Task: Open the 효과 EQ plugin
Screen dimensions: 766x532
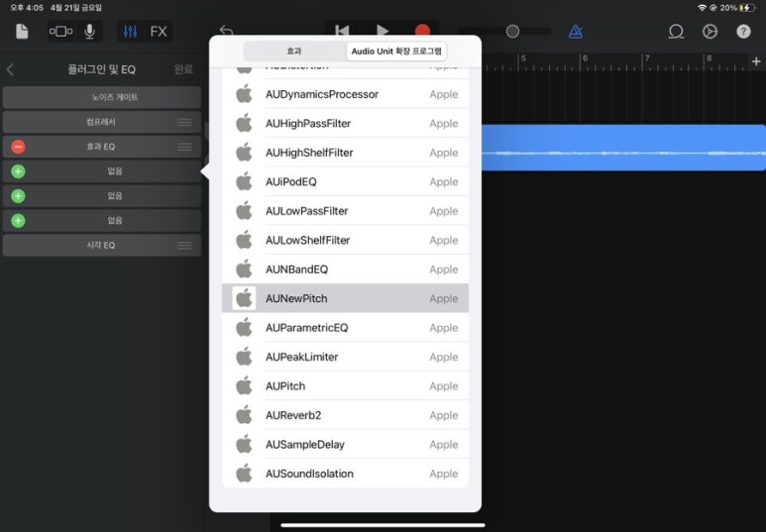Action: 101,147
